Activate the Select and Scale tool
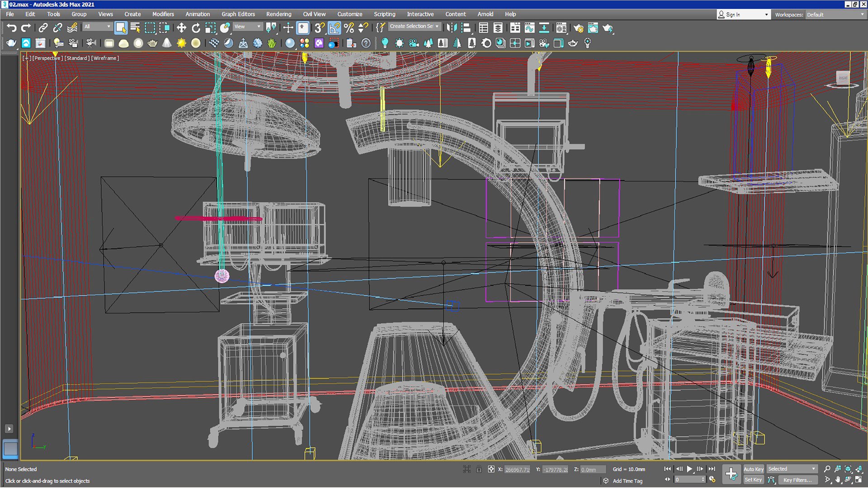 (210, 28)
